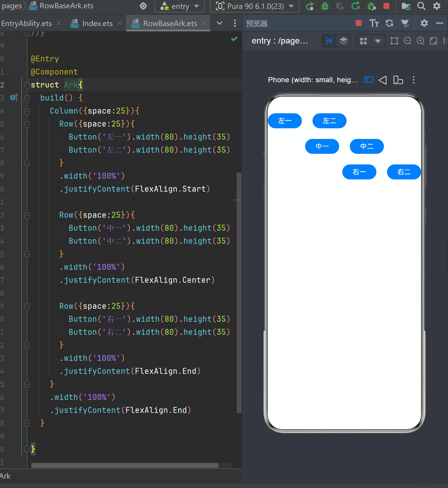
Task: Open previewer panel settings gear
Action: click(424, 23)
